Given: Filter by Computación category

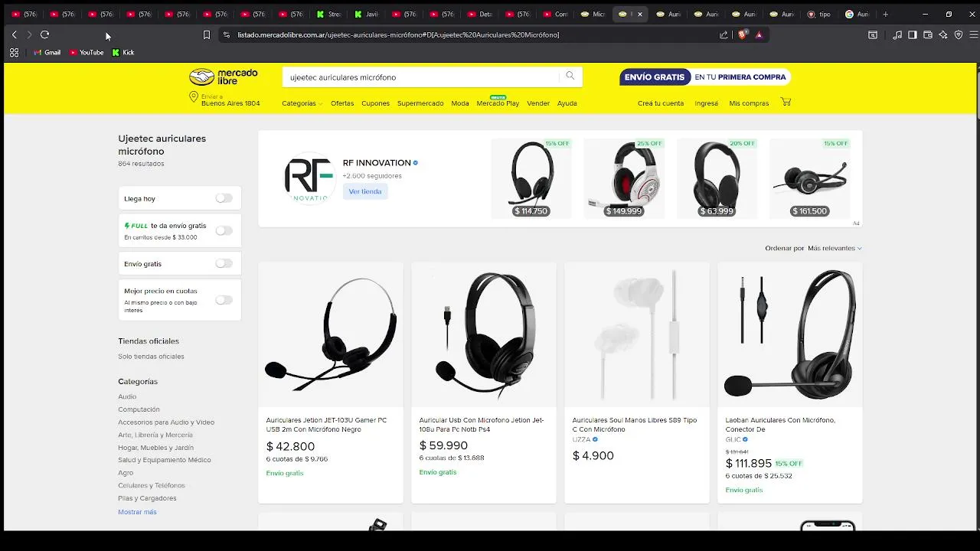Looking at the screenshot, I should click(x=139, y=409).
